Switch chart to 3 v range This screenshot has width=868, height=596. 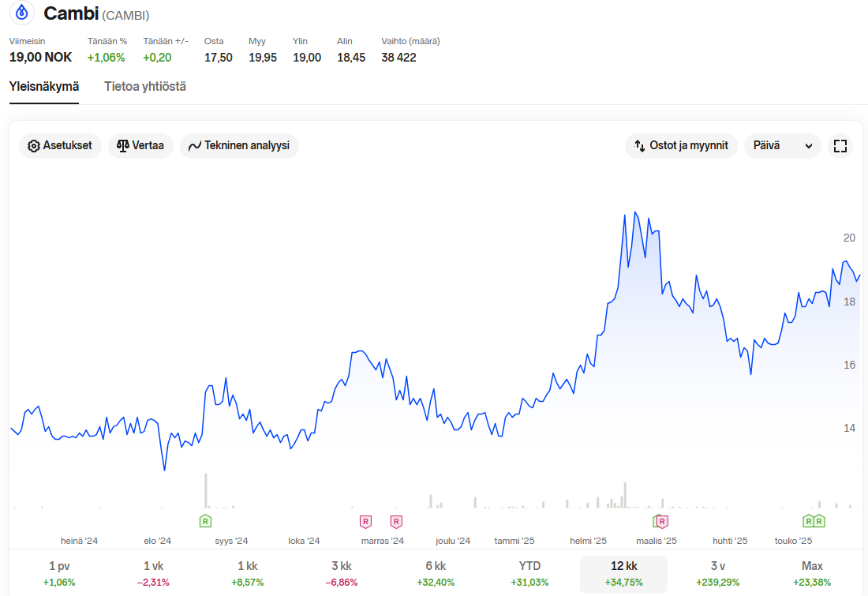(717, 573)
